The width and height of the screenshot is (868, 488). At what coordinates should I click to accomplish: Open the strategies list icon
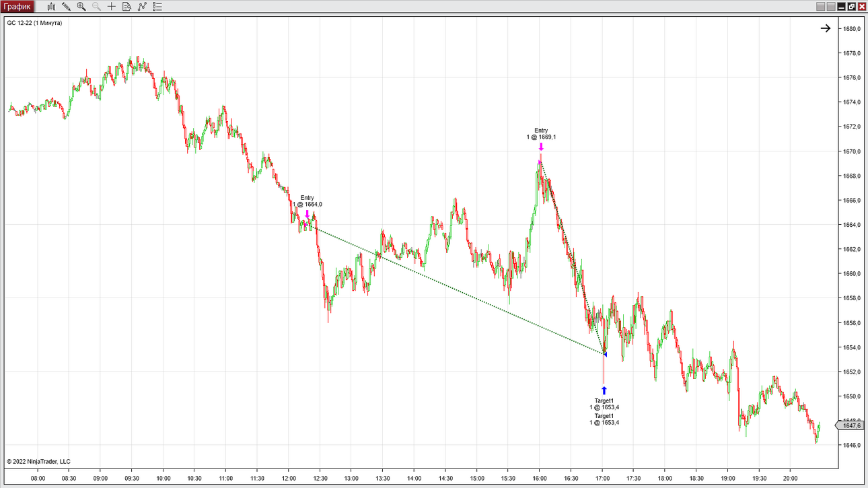(x=157, y=7)
